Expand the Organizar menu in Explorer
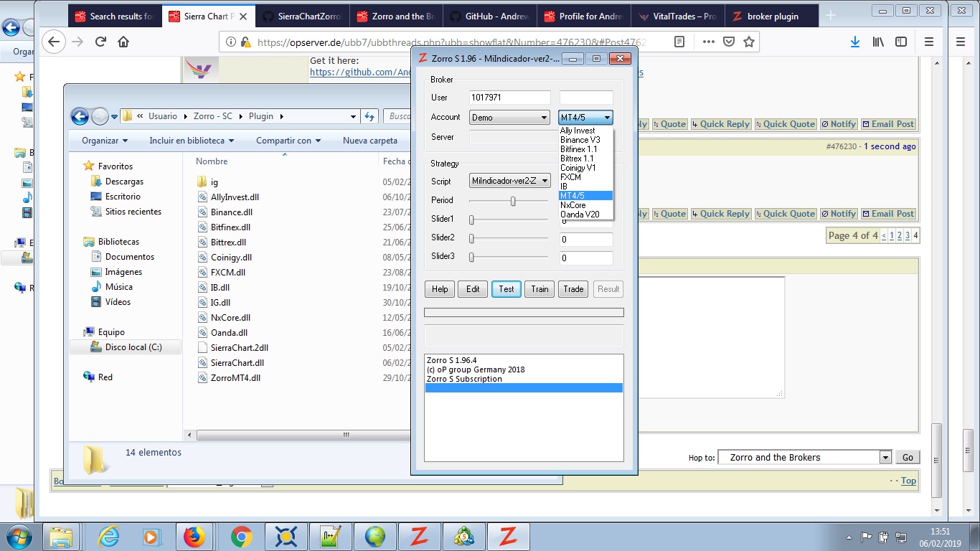 click(105, 141)
